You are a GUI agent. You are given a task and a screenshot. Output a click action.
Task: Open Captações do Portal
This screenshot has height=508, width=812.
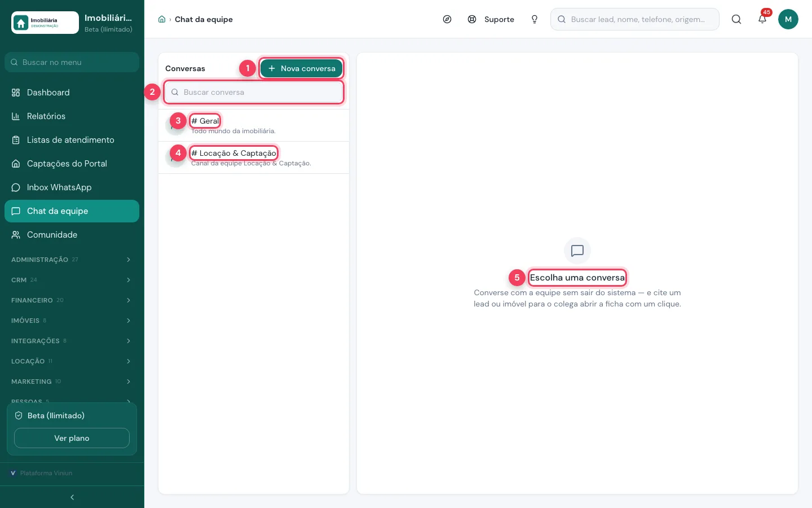(x=72, y=164)
